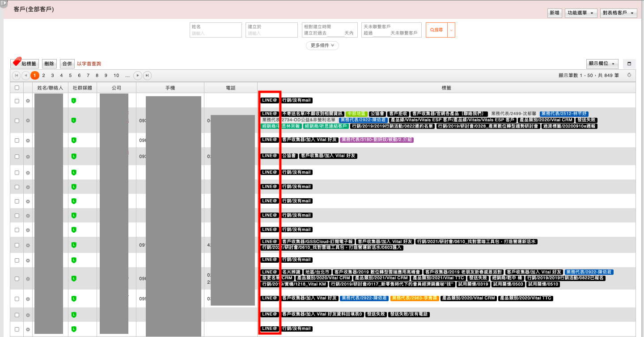Click the window maximize icon next to 顯示欄位
Image resolution: width=644 pixels, height=337 pixels.
click(x=629, y=64)
